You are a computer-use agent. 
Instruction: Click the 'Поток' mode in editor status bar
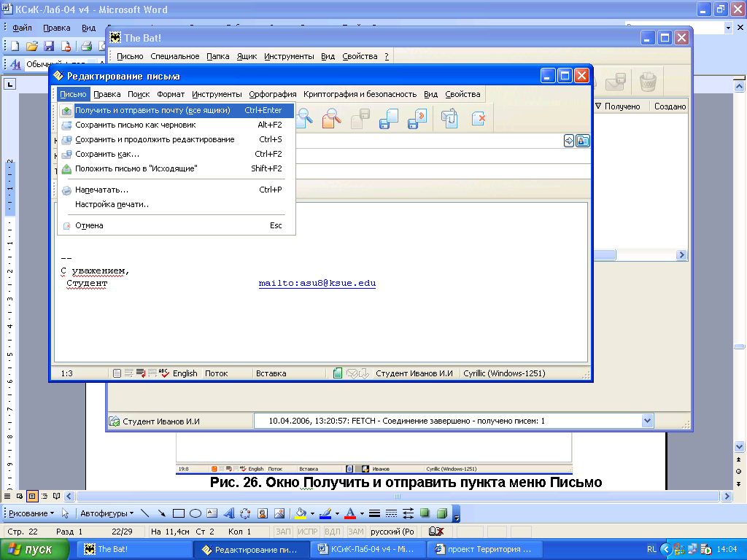[x=216, y=374]
